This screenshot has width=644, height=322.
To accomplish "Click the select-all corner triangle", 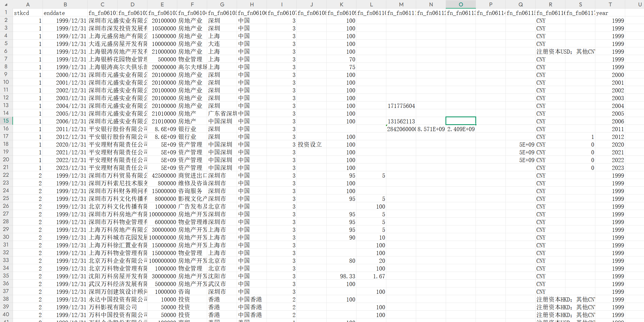I will pyautogui.click(x=6, y=4).
